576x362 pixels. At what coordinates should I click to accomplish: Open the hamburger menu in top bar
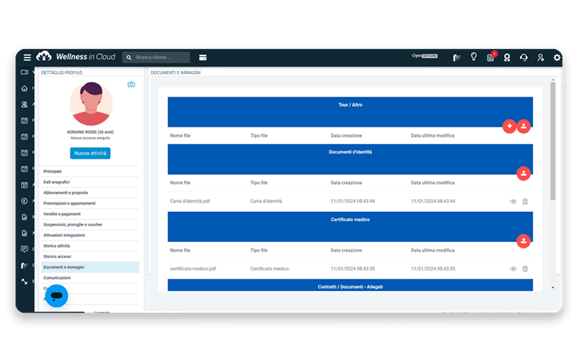(x=27, y=58)
